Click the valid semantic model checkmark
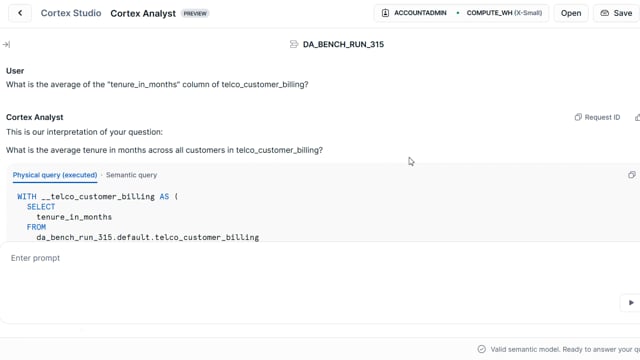 coord(482,349)
